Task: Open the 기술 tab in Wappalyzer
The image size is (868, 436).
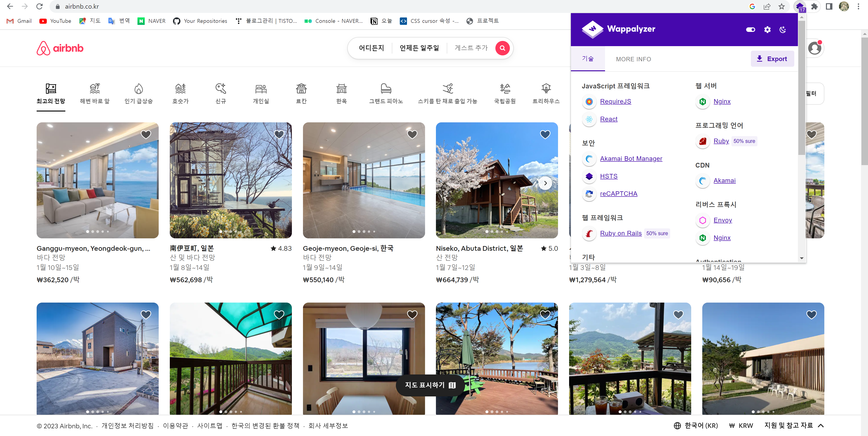Action: coord(588,59)
